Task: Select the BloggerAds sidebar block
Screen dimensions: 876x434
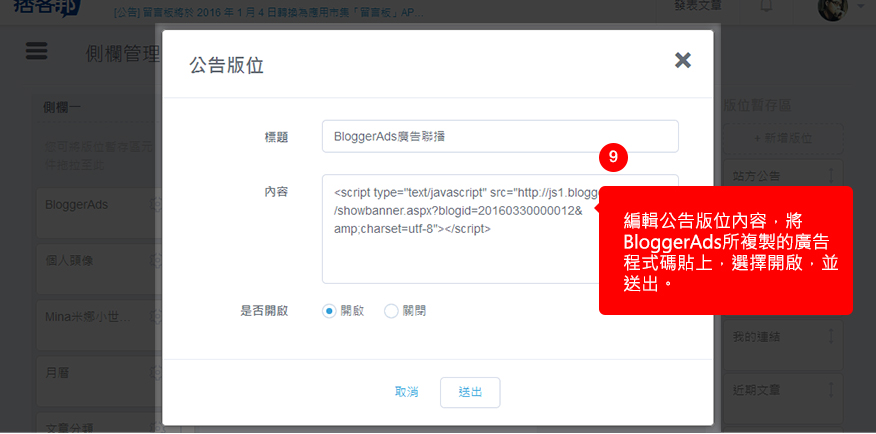Action: pyautogui.click(x=99, y=213)
